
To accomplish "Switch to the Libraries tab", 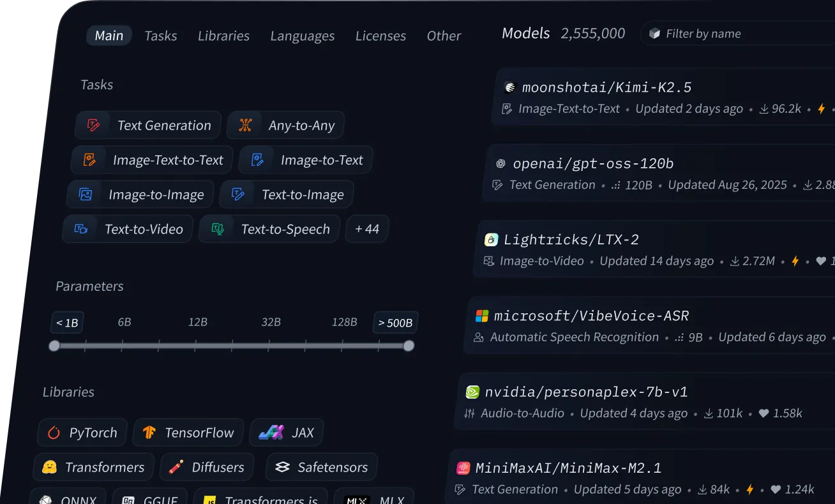I will pos(223,36).
